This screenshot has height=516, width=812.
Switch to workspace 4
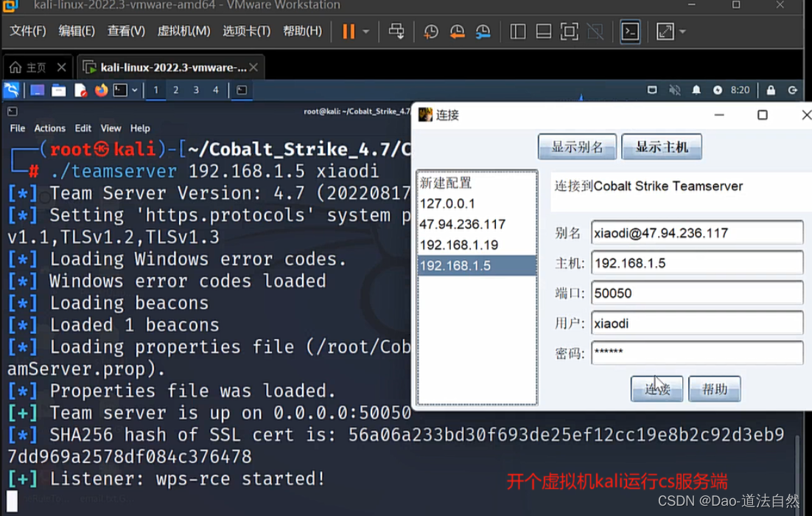[x=216, y=90]
